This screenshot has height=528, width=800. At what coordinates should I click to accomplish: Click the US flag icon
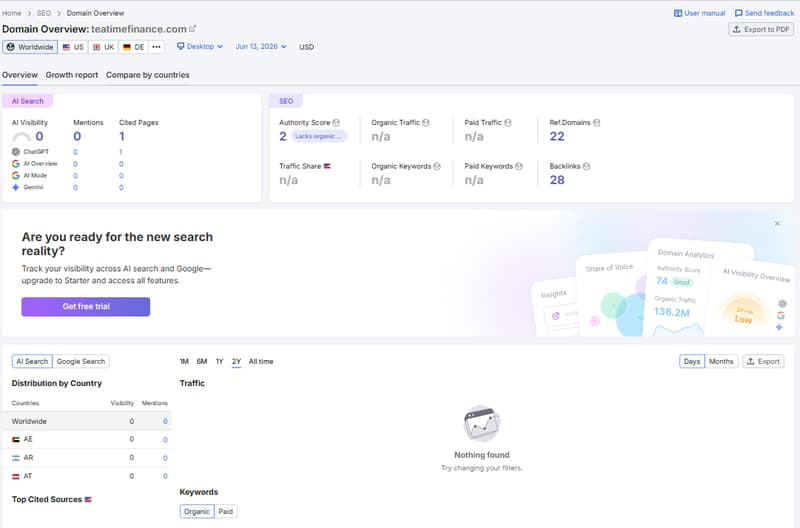pos(66,47)
